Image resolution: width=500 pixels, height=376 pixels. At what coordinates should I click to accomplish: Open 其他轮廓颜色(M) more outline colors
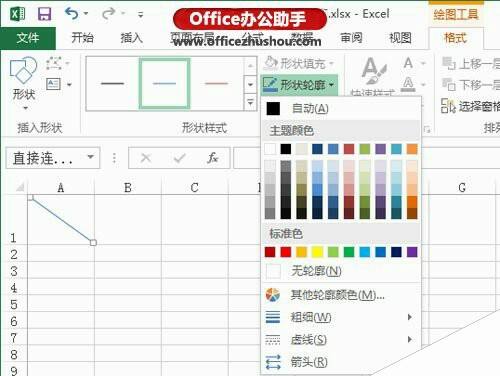pos(341,295)
